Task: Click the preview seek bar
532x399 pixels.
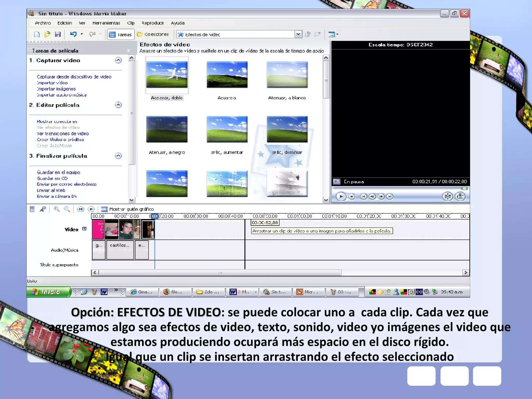Action: point(400,189)
